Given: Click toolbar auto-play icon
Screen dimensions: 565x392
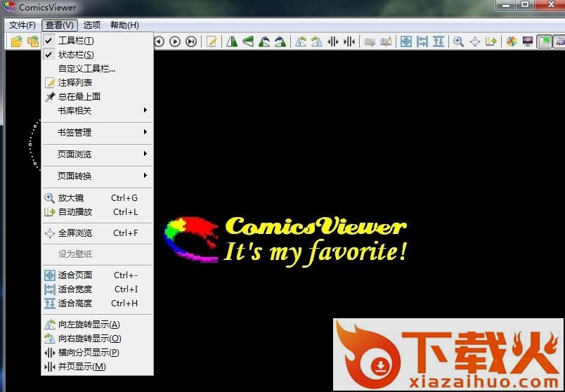Looking at the screenshot, I should click(x=491, y=41).
